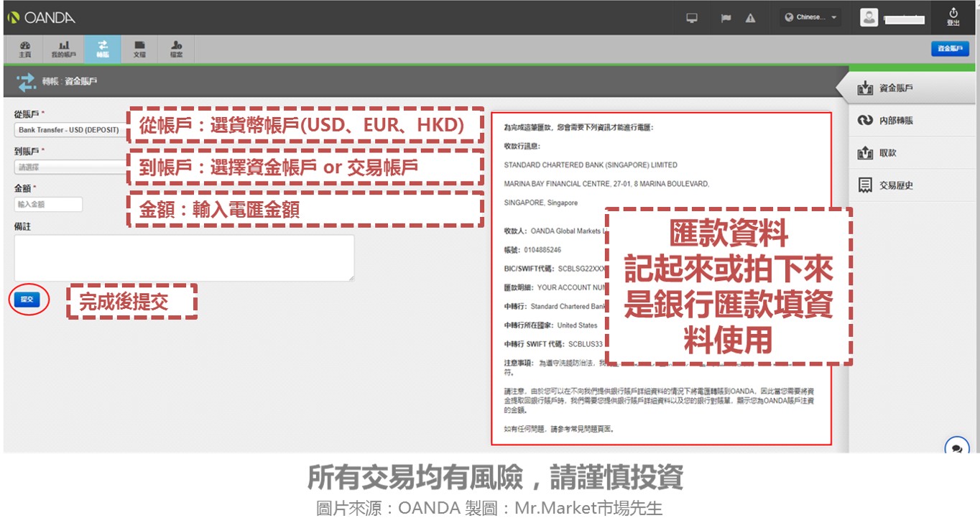Open the 到賬戶 請選擇 dropdown
Screen dimensions: 980x528
(70, 167)
